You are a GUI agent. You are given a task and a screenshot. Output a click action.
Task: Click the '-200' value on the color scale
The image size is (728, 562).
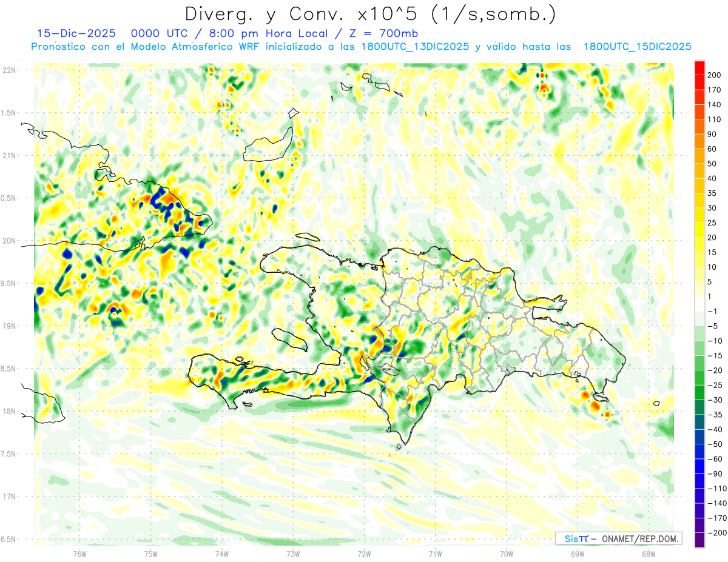(718, 533)
